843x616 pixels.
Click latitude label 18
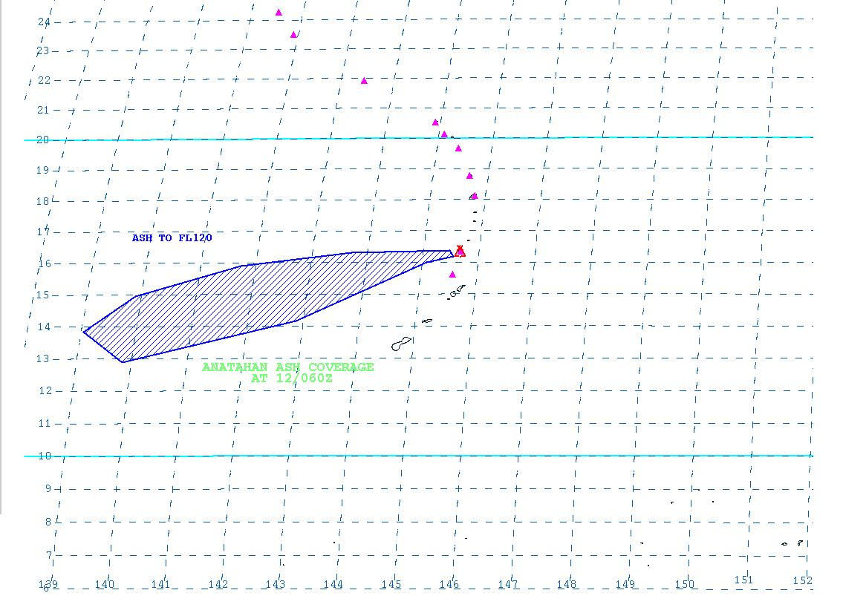pos(42,201)
